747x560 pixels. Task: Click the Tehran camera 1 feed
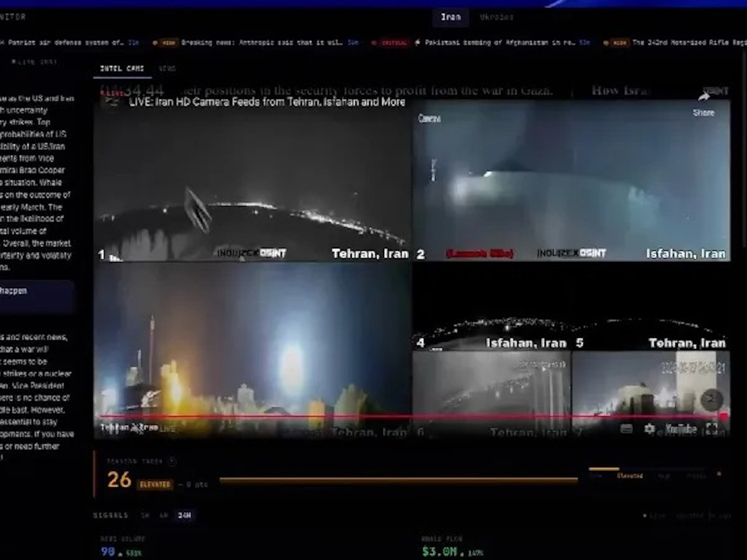(252, 180)
